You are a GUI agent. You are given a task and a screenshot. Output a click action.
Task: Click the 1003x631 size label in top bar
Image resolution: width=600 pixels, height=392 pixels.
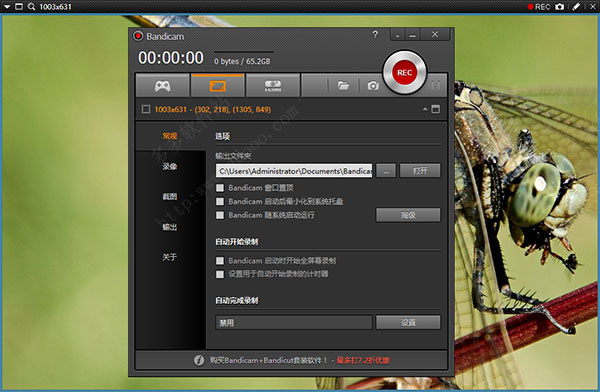click(55, 7)
